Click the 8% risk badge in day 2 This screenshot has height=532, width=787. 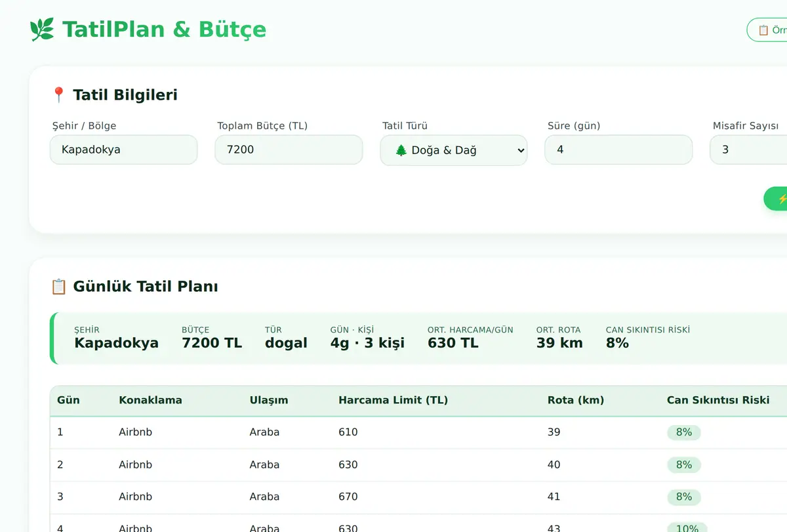684,464
